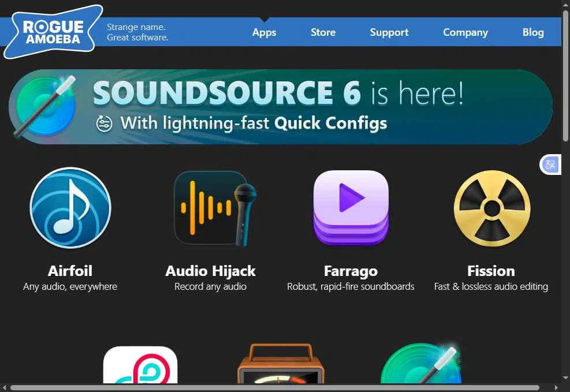The height and width of the screenshot is (392, 570).
Task: Click the Farrago title link
Action: pos(351,271)
